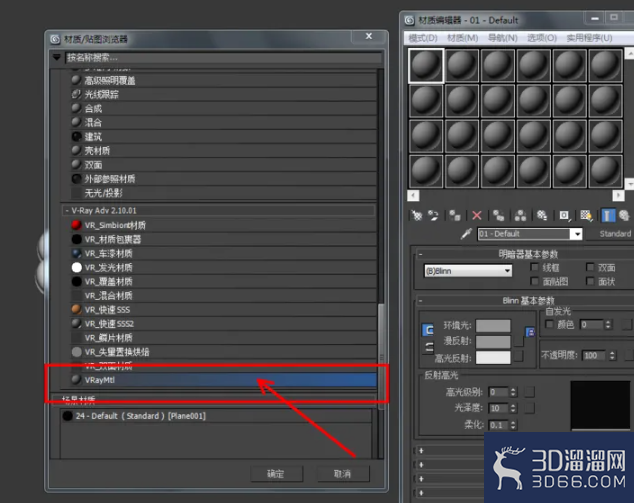
Task: Click the red X reset material icon
Action: click(x=477, y=216)
